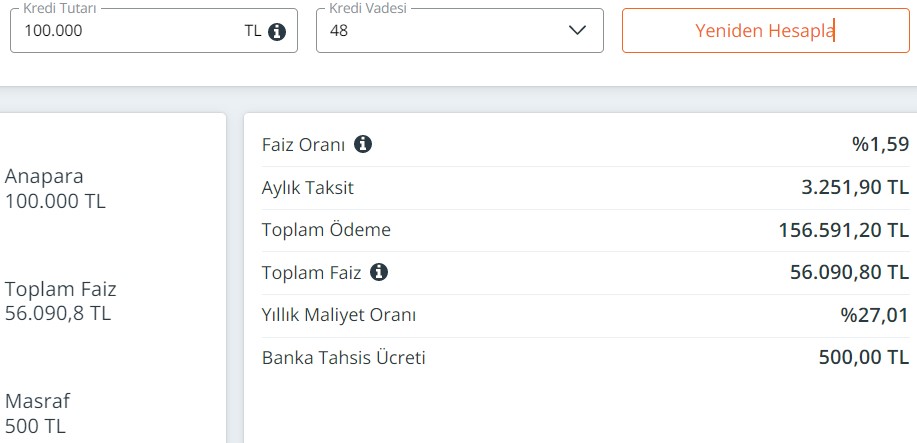
Task: Click the %27,01 annual cost rate value
Action: pyautogui.click(x=875, y=316)
